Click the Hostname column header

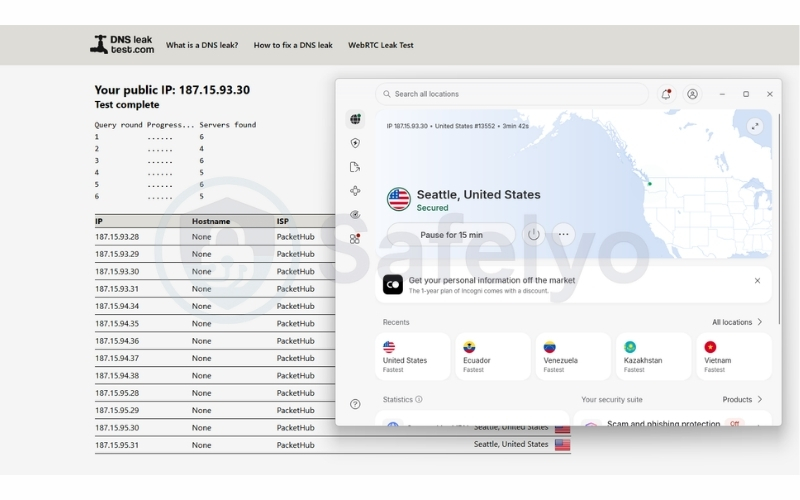click(211, 221)
